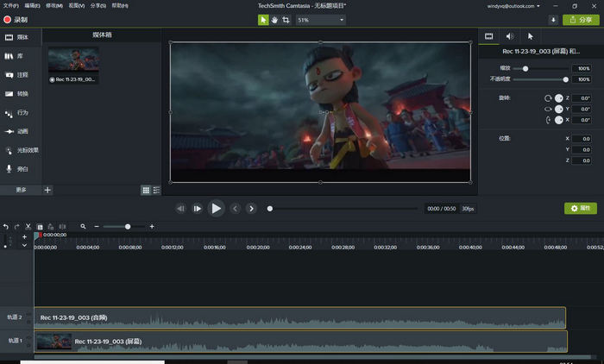Open the View menu
The width and height of the screenshot is (604, 364).
point(77,6)
